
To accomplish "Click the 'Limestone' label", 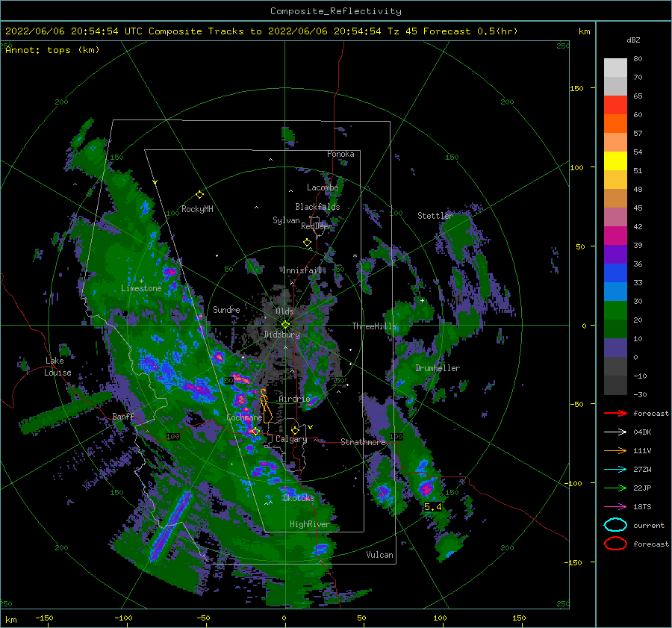I will pos(141,288).
